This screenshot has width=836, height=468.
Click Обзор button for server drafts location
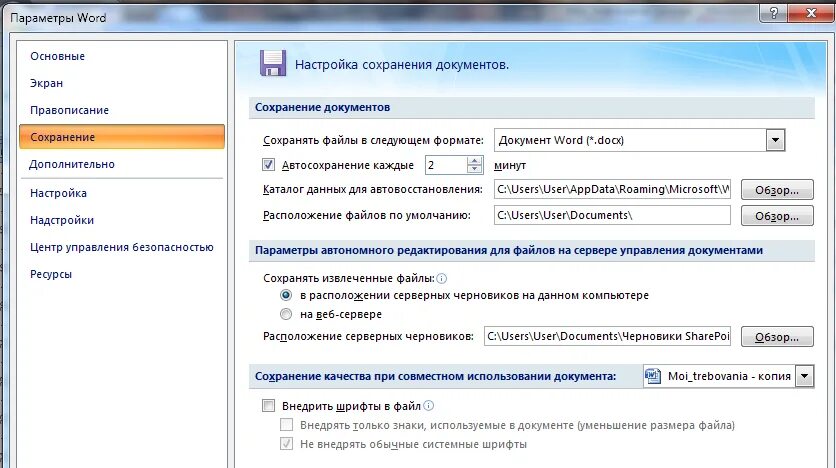pos(777,337)
